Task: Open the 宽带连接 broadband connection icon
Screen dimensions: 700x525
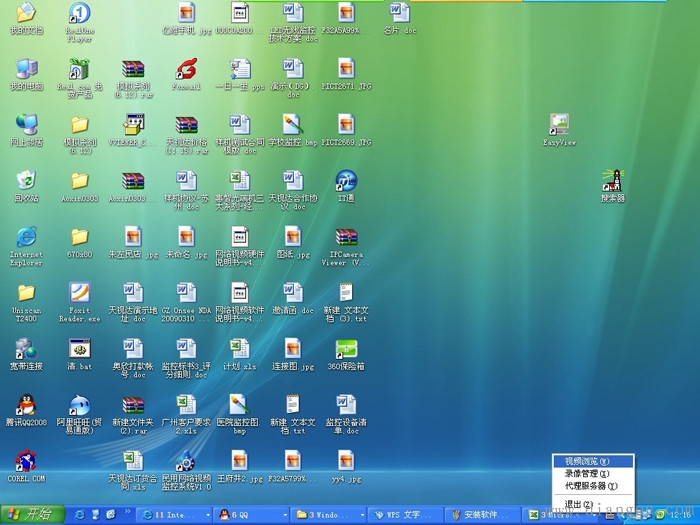Action: (x=25, y=350)
